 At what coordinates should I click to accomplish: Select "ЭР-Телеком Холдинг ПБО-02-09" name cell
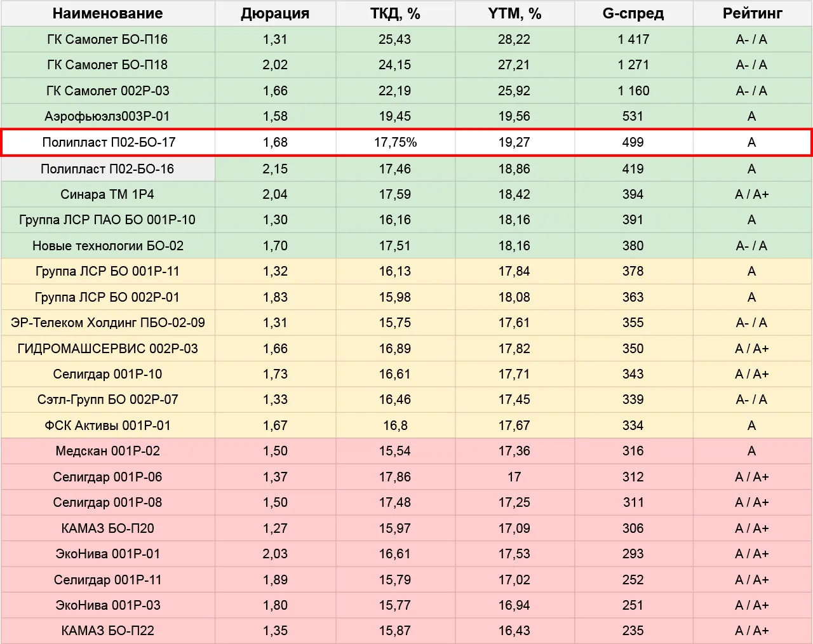tap(107, 323)
